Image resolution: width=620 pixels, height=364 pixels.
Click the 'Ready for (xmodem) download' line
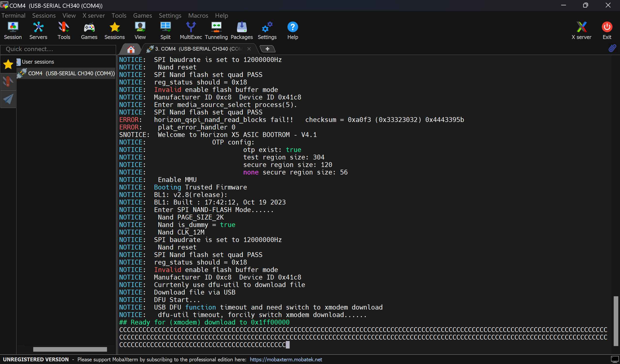[x=204, y=322]
